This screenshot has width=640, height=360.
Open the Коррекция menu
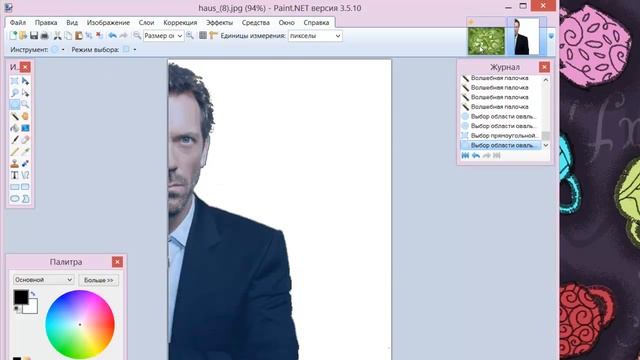(x=180, y=22)
